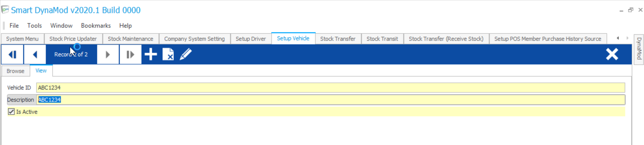Switch to the System Menu tab
Image resolution: width=644 pixels, height=145 pixels.
(22, 39)
